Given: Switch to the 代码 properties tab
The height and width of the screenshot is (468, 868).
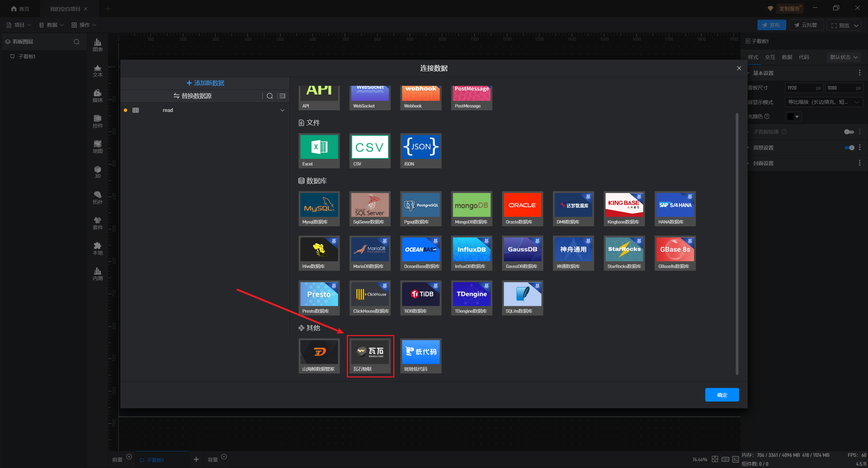Looking at the screenshot, I should click(x=804, y=57).
